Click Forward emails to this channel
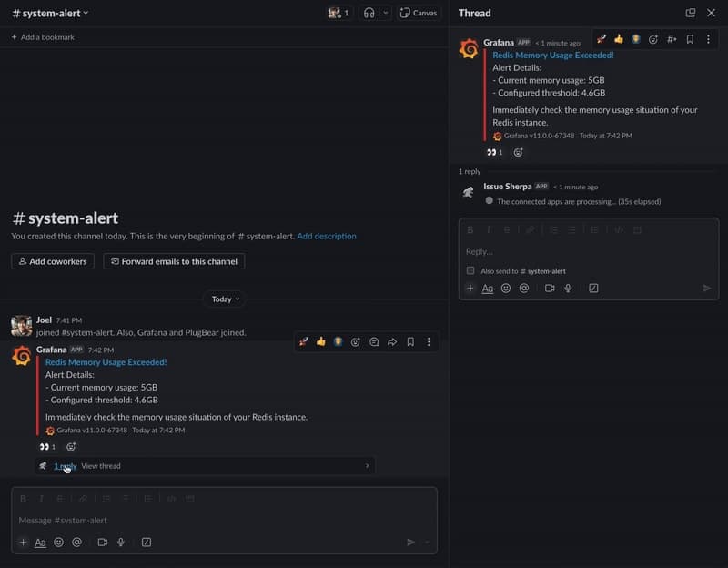The width and height of the screenshot is (728, 568). [174, 261]
